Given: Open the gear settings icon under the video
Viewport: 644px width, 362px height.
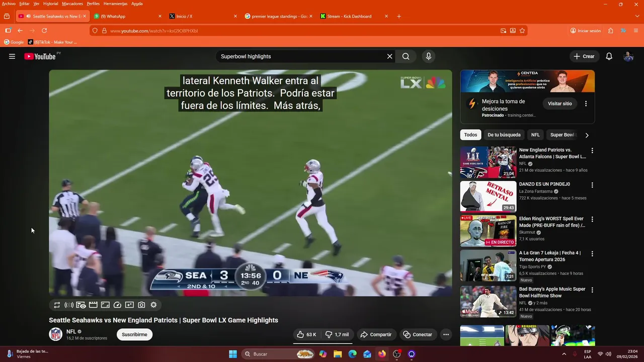Looking at the screenshot, I should 153,305.
